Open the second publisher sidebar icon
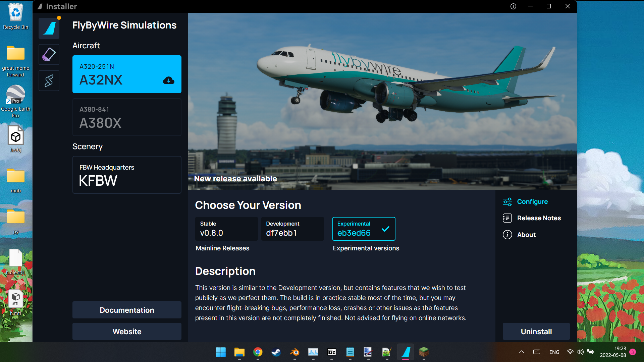 tap(49, 54)
